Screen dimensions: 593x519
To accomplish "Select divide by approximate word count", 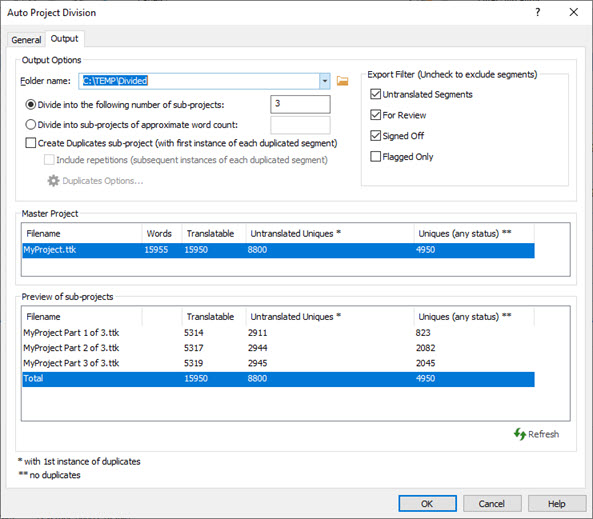I will pyautogui.click(x=31, y=124).
